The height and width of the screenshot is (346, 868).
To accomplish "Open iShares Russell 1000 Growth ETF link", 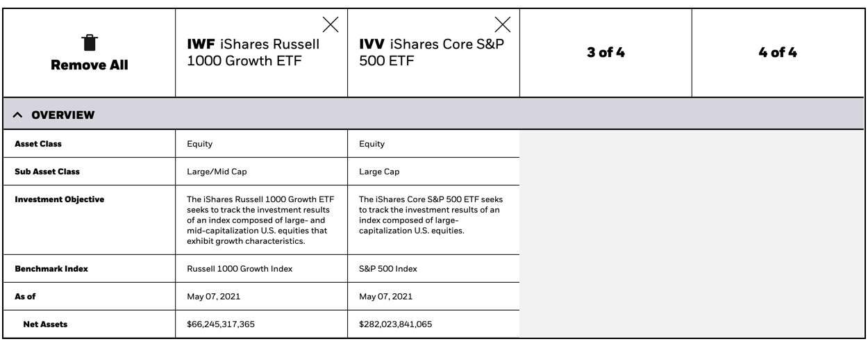I will pyautogui.click(x=253, y=53).
